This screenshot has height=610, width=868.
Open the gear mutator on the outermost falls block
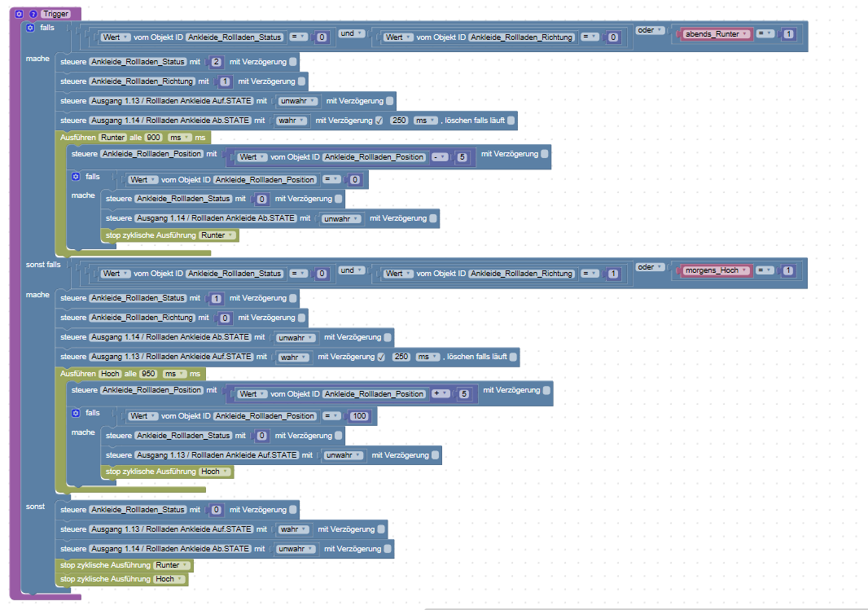(x=30, y=28)
